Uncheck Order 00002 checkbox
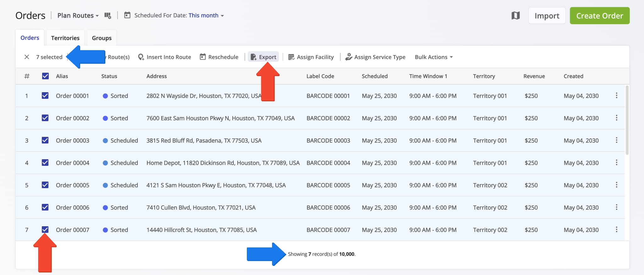The image size is (644, 275). coord(45,118)
